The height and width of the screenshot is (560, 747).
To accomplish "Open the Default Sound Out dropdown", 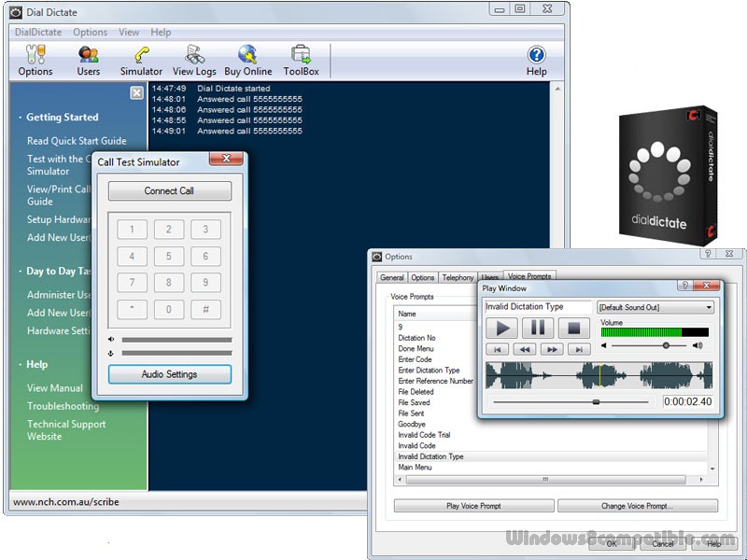I will 655,307.
